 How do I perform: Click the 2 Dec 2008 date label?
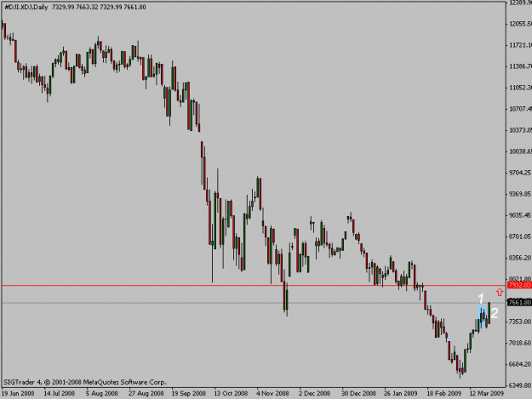314,393
